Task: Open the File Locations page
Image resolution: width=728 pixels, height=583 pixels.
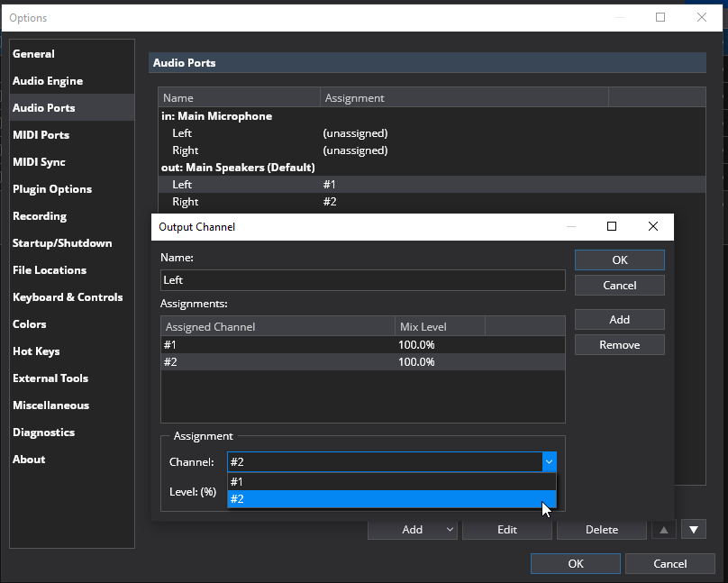Action: tap(72, 270)
